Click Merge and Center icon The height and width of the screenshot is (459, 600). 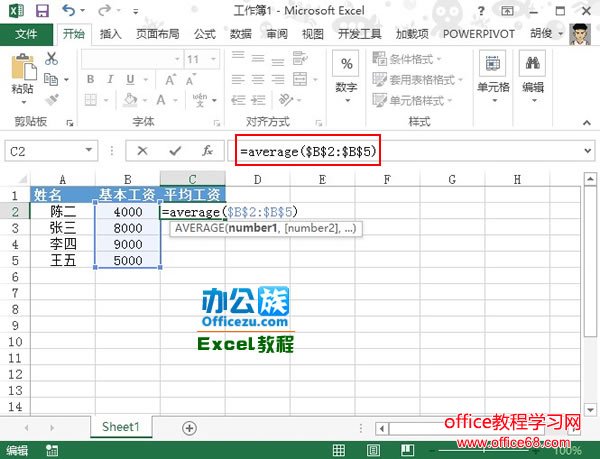[x=300, y=79]
